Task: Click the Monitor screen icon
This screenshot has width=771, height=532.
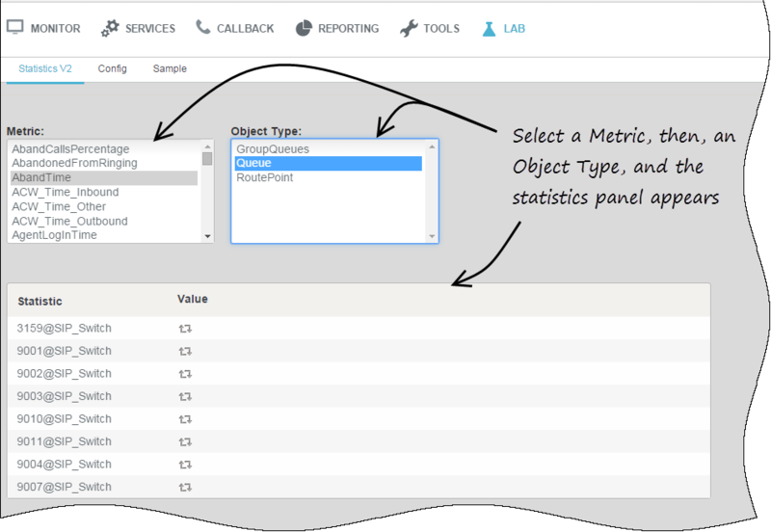Action: coord(15,28)
